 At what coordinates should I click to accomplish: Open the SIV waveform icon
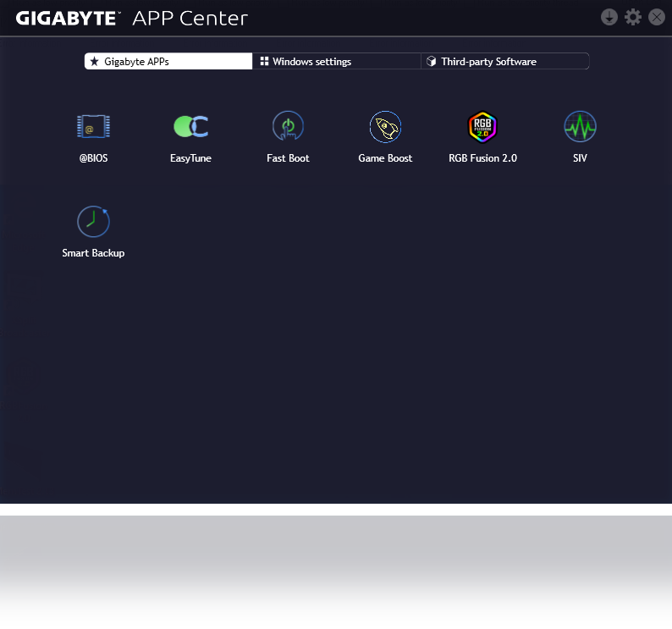click(580, 128)
